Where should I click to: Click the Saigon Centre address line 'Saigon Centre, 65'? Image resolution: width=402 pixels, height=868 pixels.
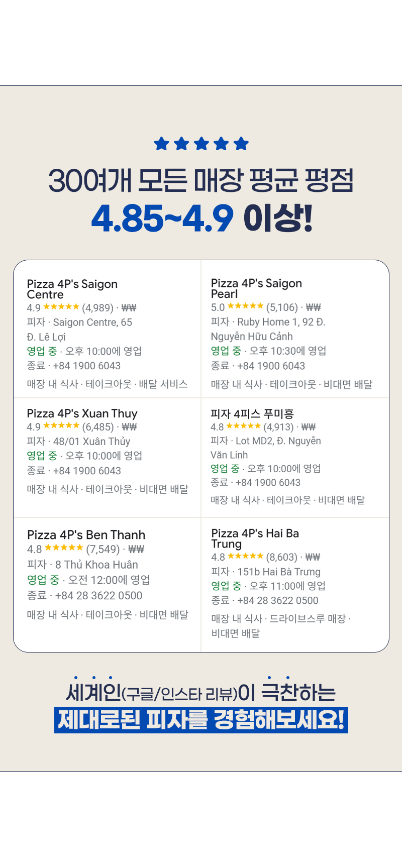coord(92,322)
